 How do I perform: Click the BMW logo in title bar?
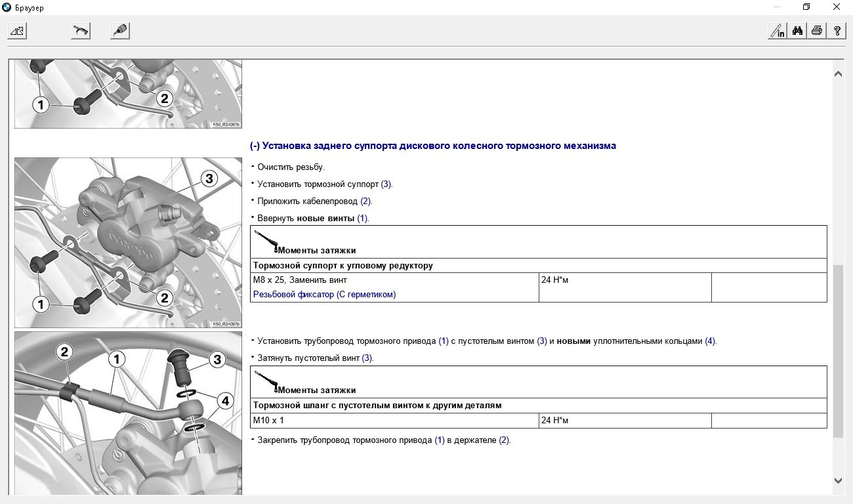pyautogui.click(x=7, y=7)
